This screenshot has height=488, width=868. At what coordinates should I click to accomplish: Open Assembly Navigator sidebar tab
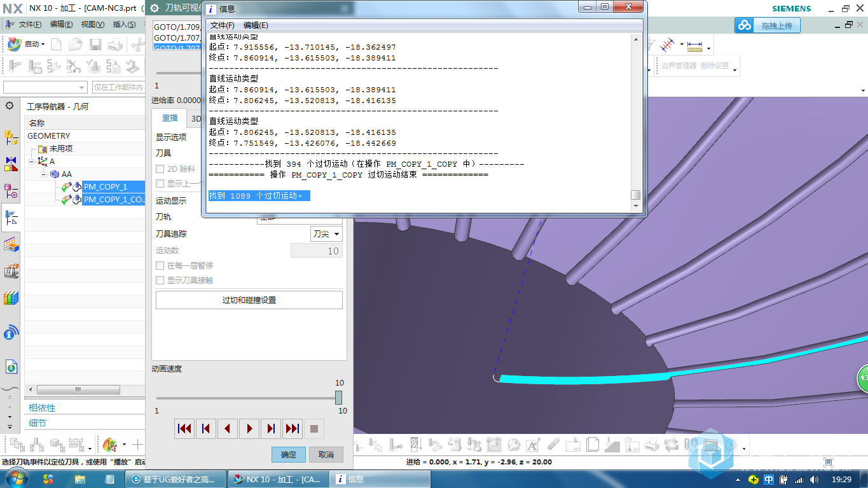[11, 136]
